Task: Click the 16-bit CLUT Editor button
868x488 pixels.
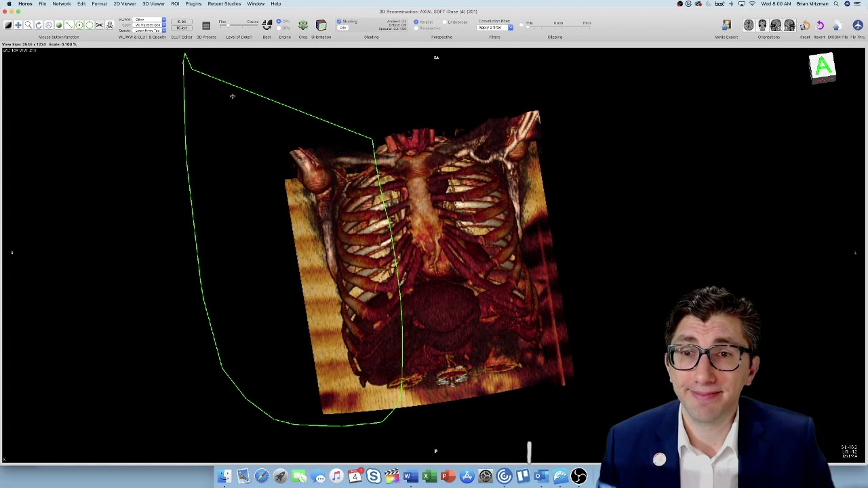Action: click(181, 28)
